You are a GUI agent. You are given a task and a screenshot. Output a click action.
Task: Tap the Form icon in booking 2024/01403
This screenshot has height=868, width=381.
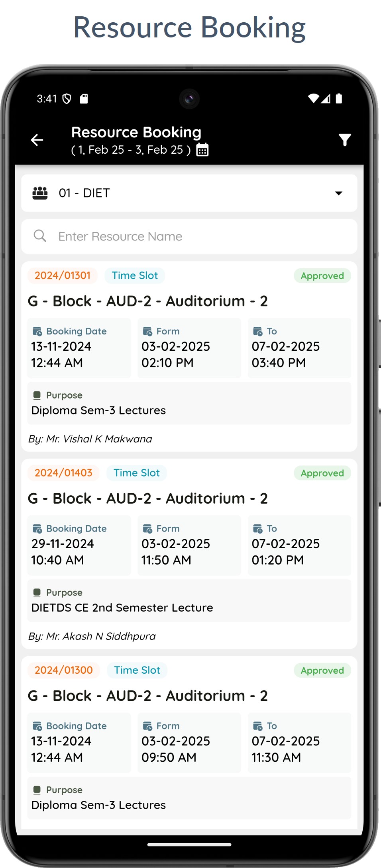tap(147, 529)
